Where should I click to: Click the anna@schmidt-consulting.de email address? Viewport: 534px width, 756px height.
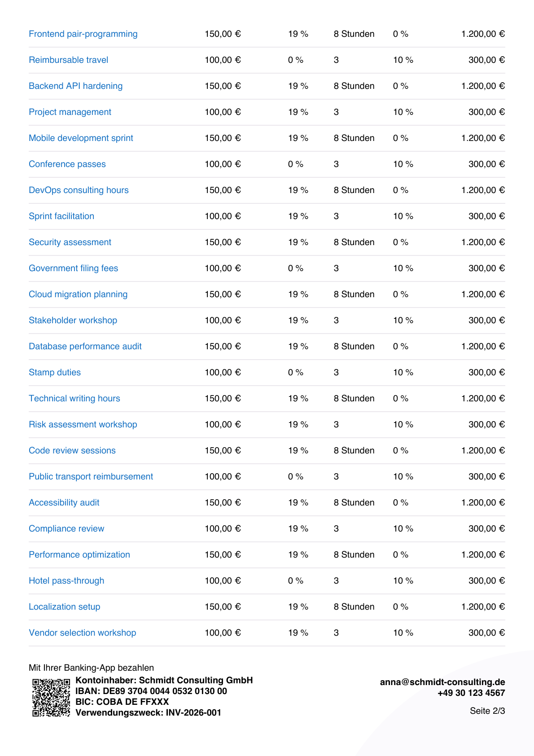click(442, 682)
